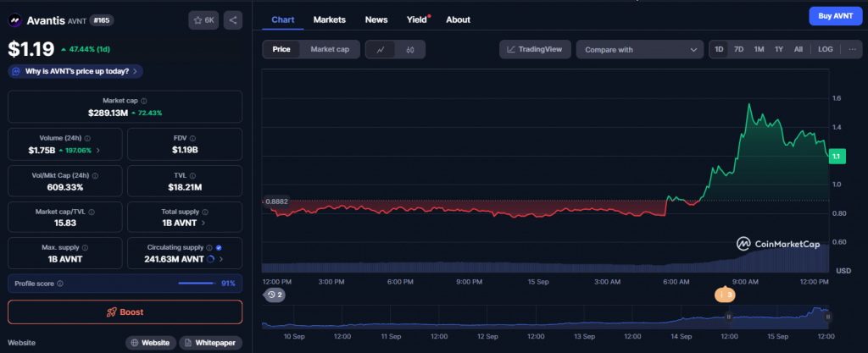Open the share icon button
Image resolution: width=868 pixels, height=353 pixels.
point(233,20)
